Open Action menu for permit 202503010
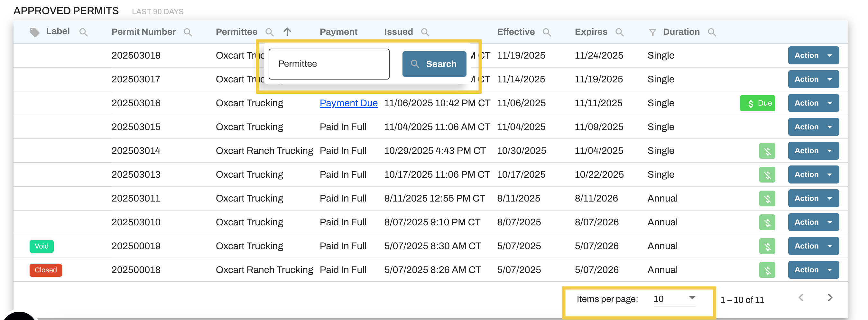Viewport: 868px width, 320px height. click(813, 222)
